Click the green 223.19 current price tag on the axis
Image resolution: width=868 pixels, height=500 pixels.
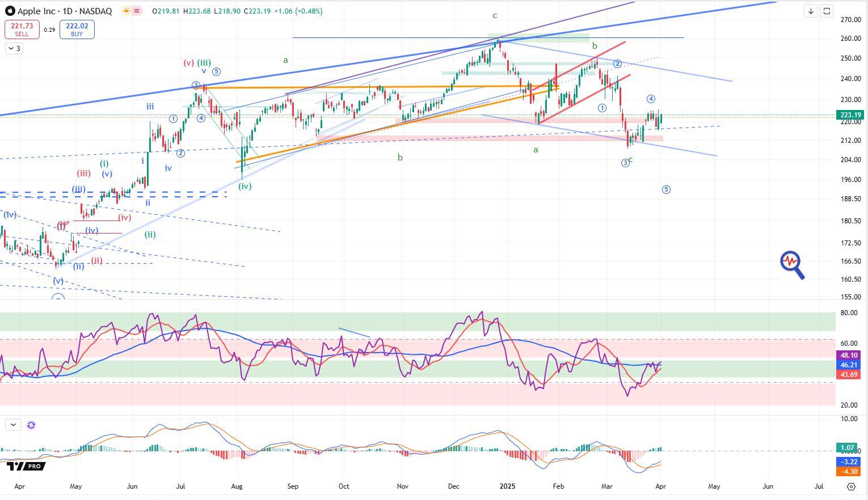[850, 115]
